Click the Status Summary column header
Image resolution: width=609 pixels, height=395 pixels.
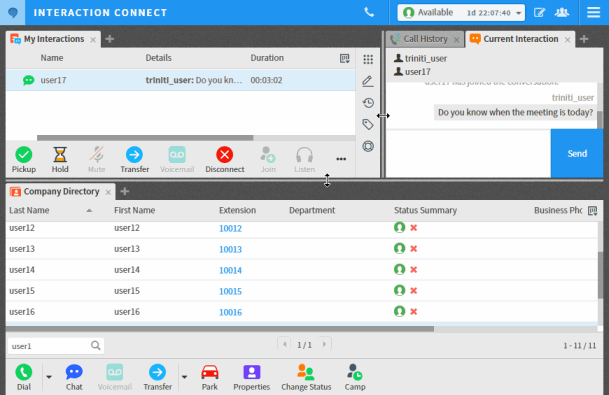[x=425, y=211]
